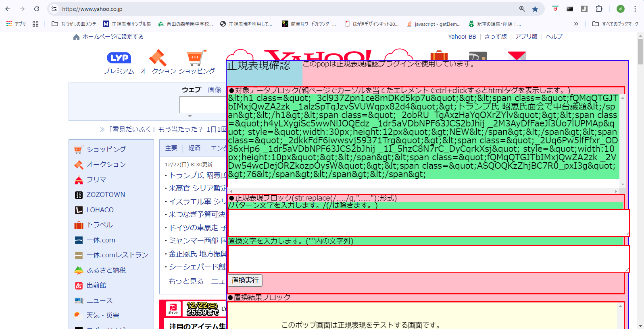Open the アプリ版 link
644x329 pixels.
coord(526,37)
